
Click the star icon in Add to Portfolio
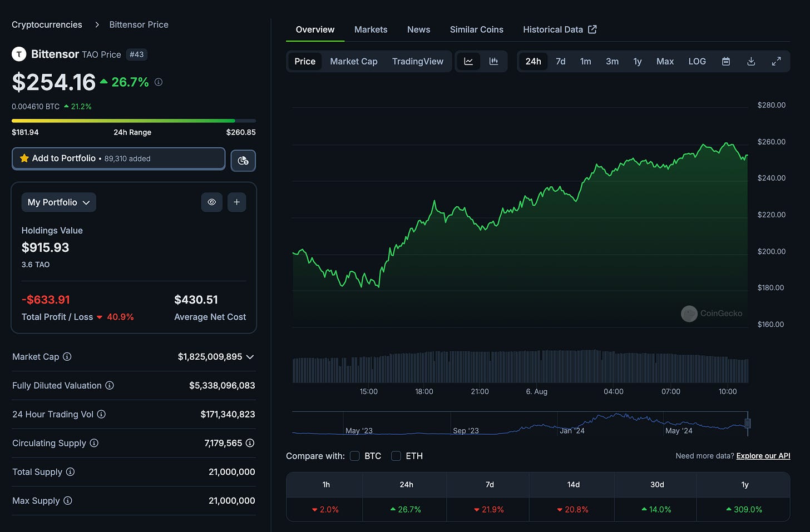coord(24,158)
